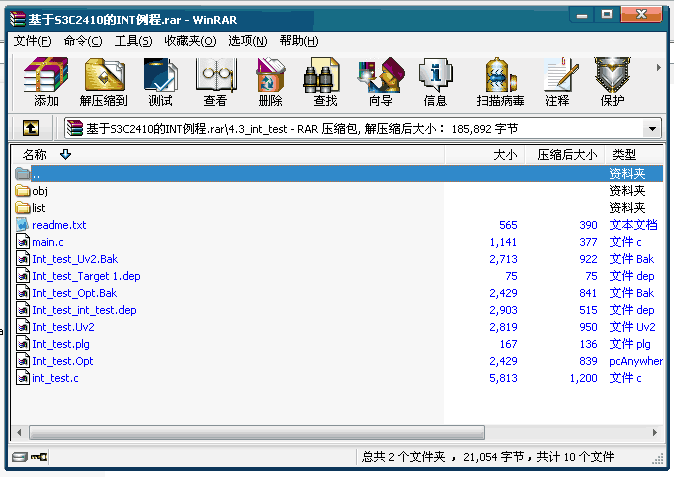Click the Delete (删除) toolbar icon

click(270, 82)
